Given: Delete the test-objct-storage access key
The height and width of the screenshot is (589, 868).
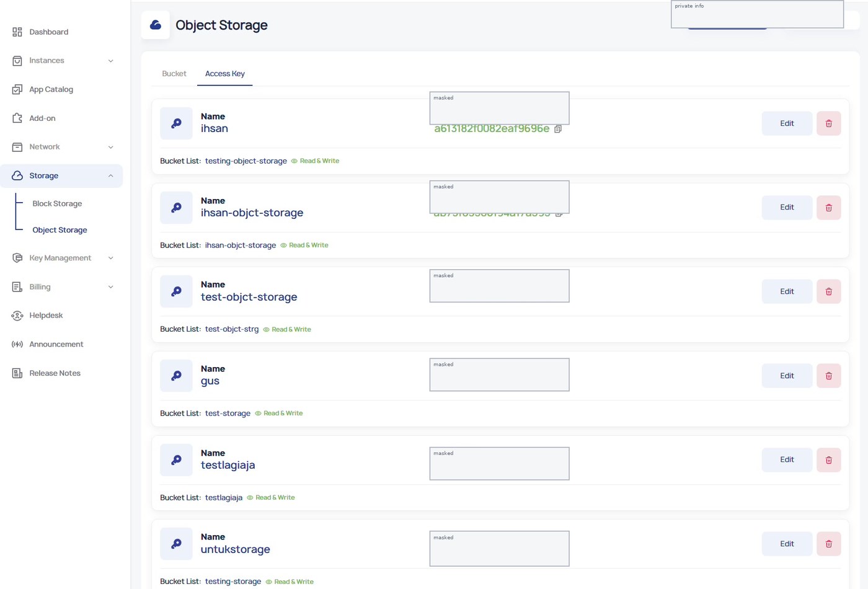Looking at the screenshot, I should coord(828,291).
